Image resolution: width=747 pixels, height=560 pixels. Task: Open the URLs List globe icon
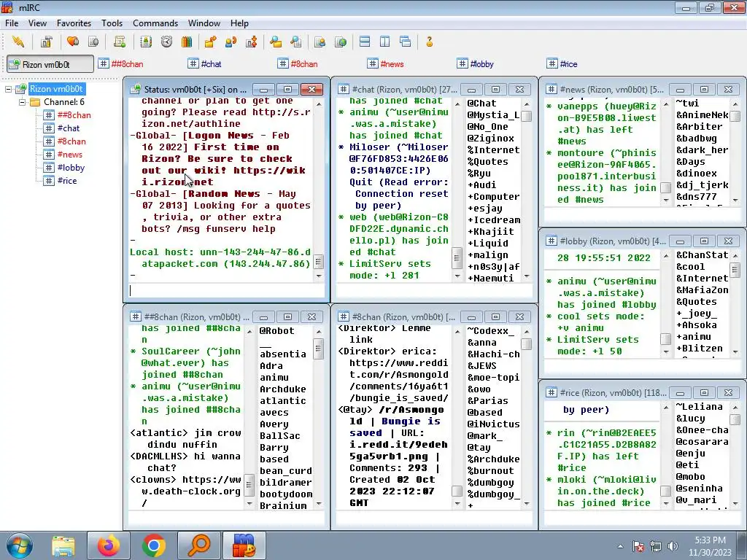341,42
